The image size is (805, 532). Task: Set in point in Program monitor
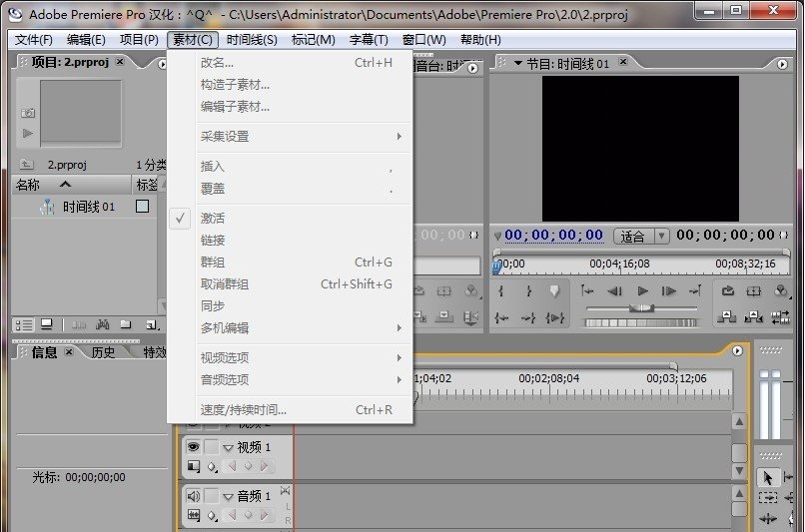[x=501, y=291]
